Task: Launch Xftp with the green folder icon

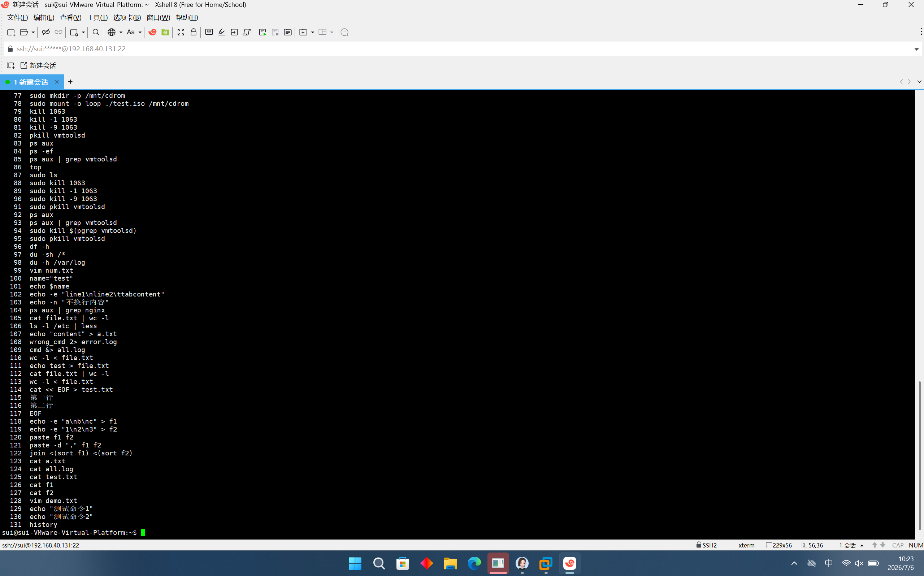Action: tap(165, 33)
